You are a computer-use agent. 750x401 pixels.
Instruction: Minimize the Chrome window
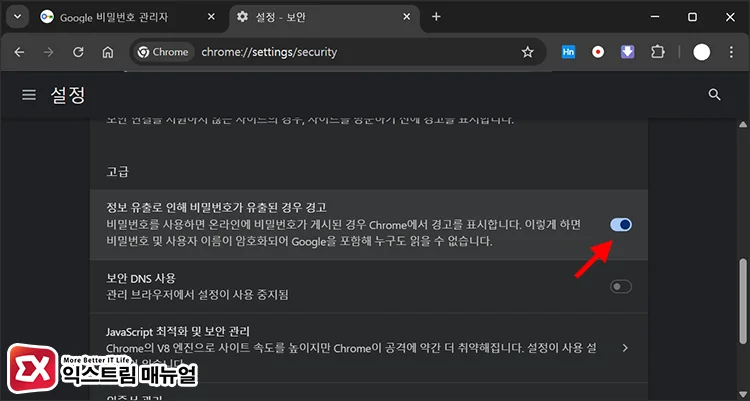tap(655, 17)
